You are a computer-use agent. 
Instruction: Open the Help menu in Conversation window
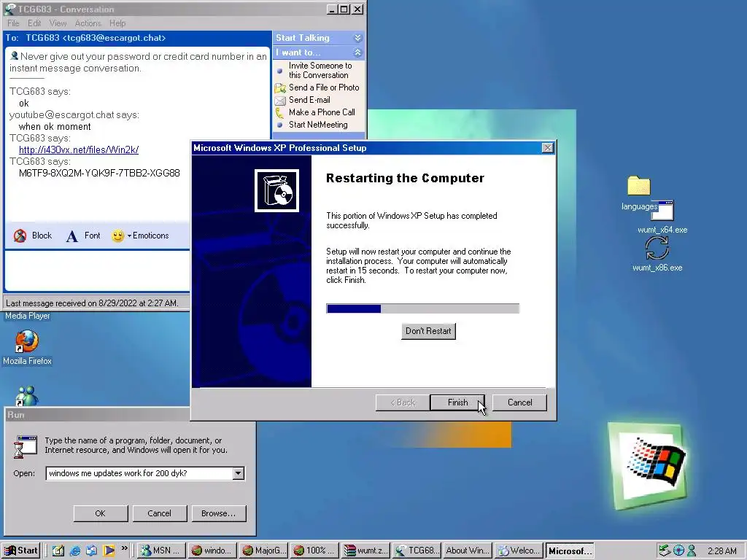pos(117,23)
